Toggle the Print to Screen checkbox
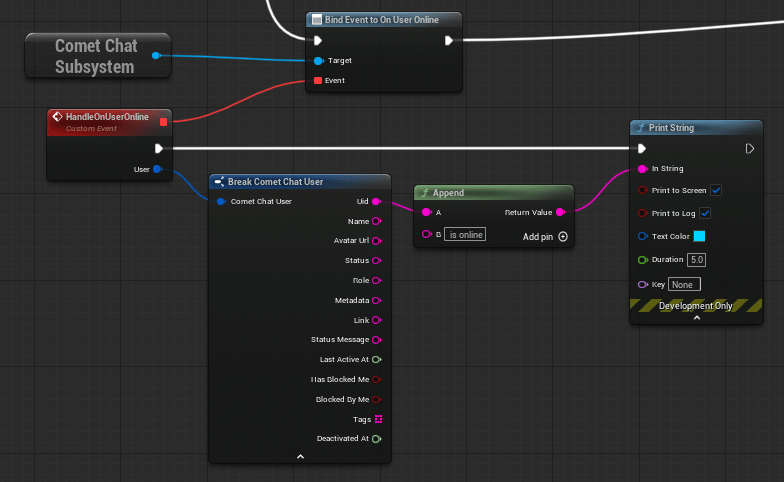Viewport: 784px width, 482px height. tap(716, 190)
